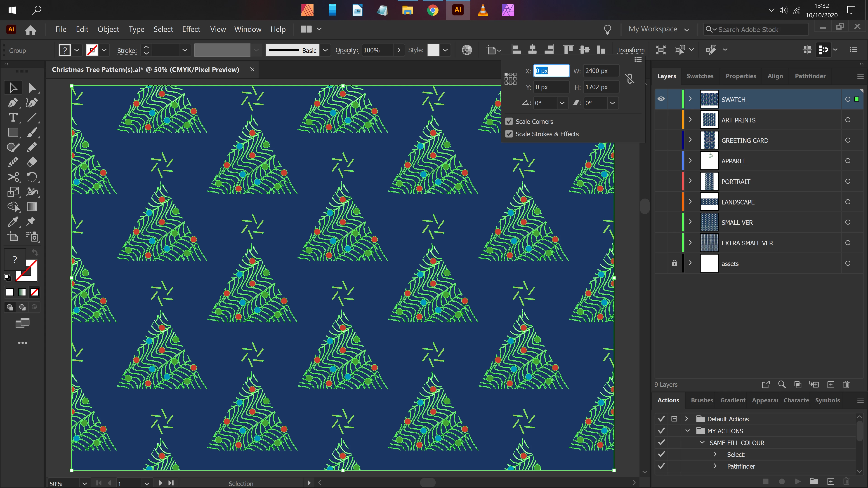Select the Pen tool
Image resolution: width=868 pixels, height=488 pixels.
pyautogui.click(x=13, y=102)
